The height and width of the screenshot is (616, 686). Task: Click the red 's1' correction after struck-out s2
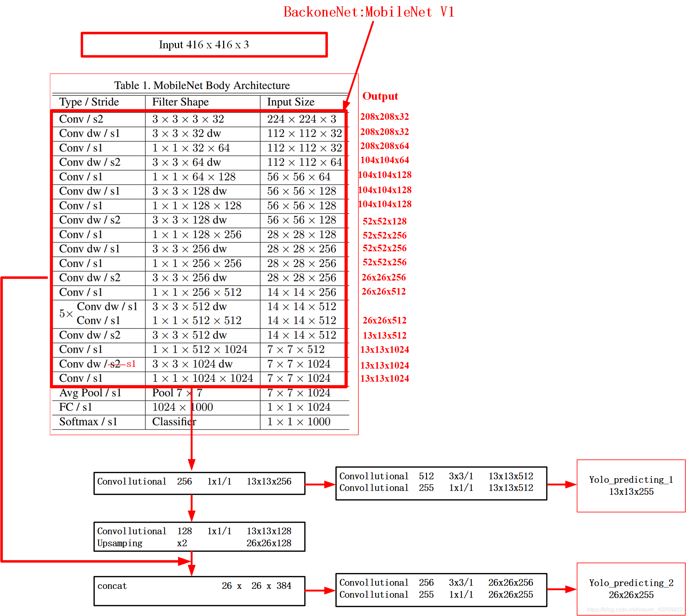[x=131, y=364]
